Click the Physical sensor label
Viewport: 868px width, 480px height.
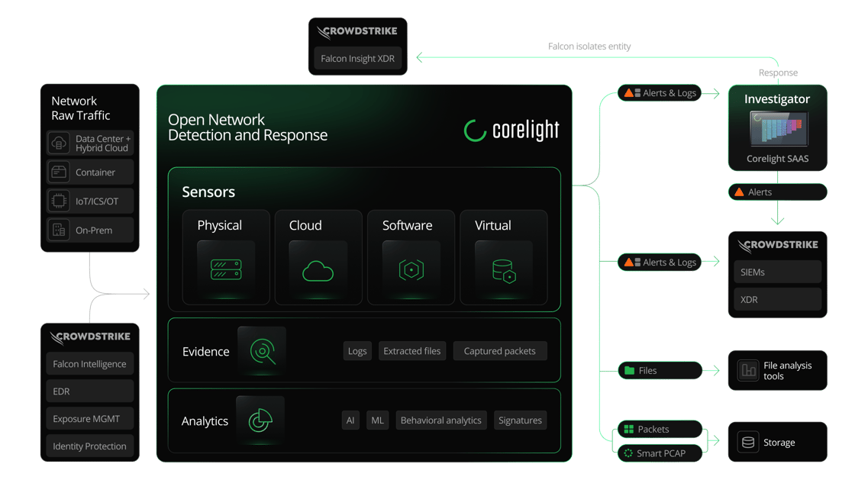[220, 225]
